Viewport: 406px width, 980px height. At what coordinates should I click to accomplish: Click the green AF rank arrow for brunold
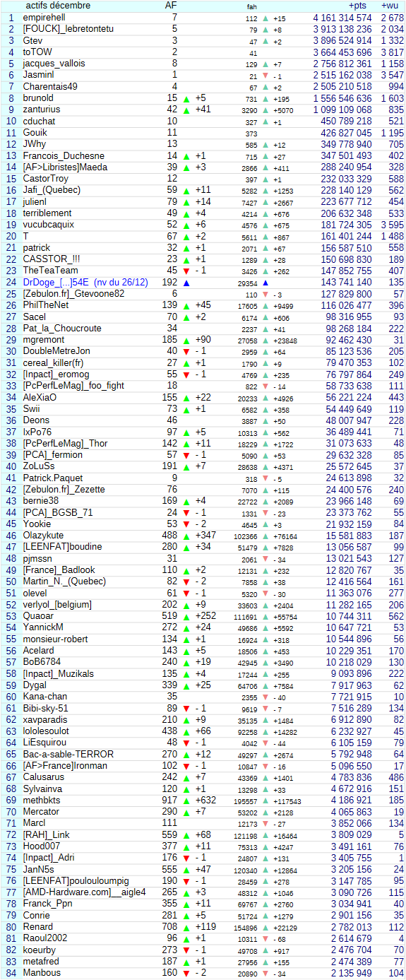point(186,99)
